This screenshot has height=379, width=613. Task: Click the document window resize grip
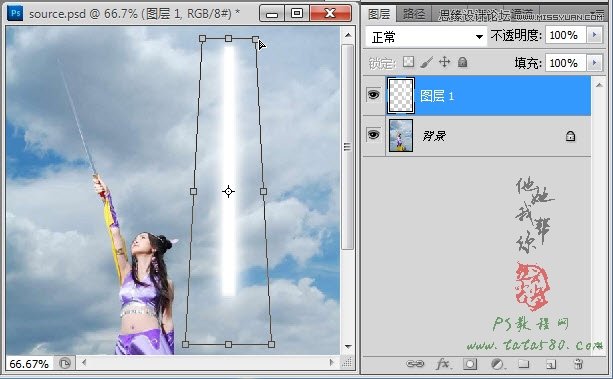347,363
